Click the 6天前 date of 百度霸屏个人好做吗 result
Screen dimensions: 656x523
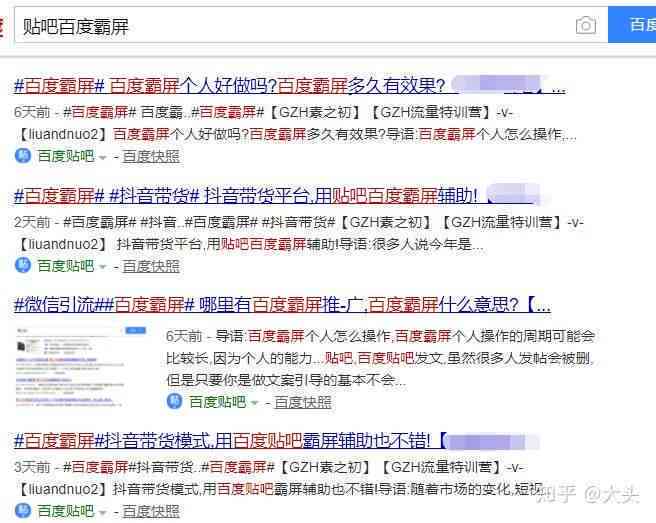[32, 112]
